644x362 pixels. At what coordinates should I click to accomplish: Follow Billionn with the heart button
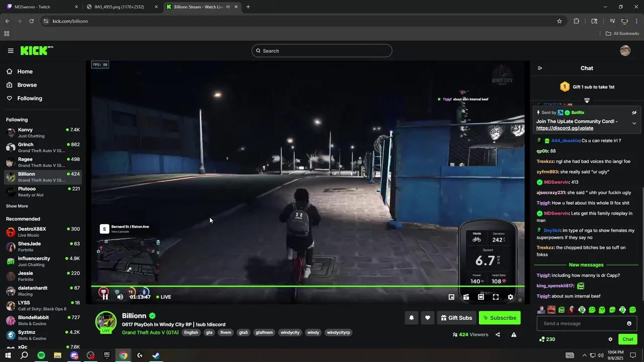pos(428,318)
